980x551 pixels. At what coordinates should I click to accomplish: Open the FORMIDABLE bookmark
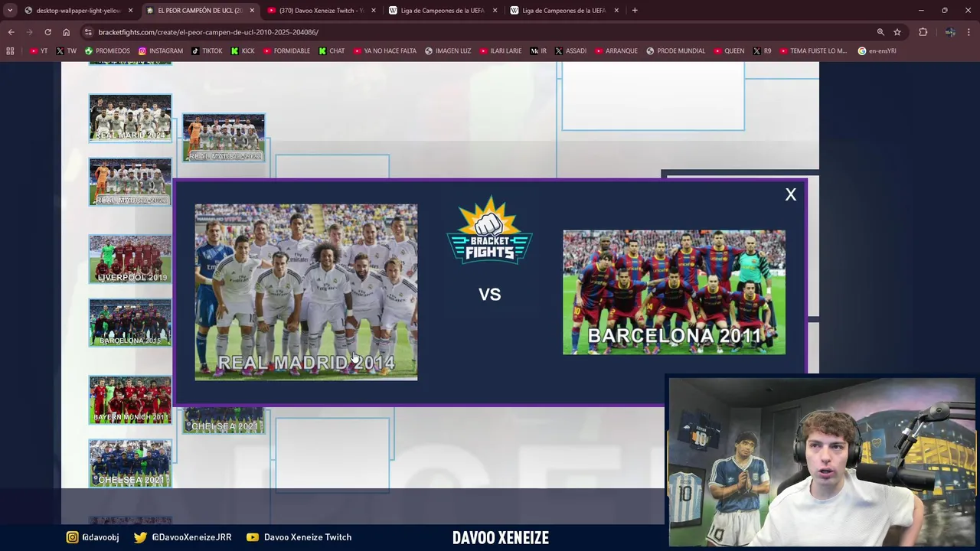point(286,51)
